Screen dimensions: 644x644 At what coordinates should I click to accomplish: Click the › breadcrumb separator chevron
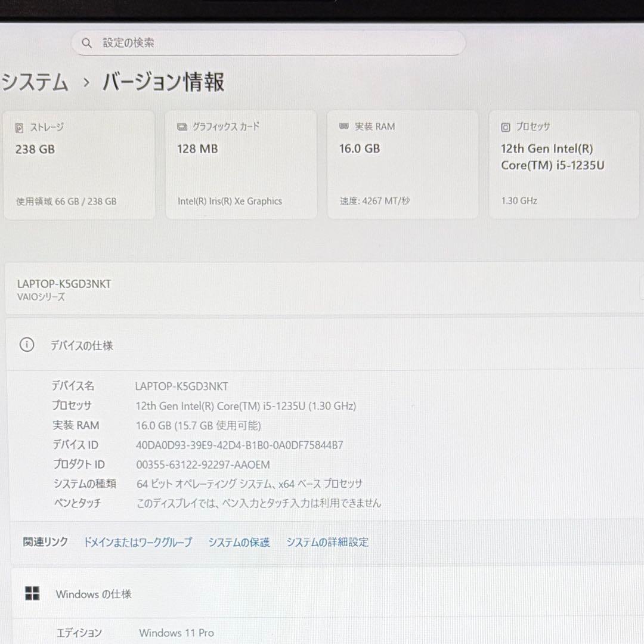(86, 82)
